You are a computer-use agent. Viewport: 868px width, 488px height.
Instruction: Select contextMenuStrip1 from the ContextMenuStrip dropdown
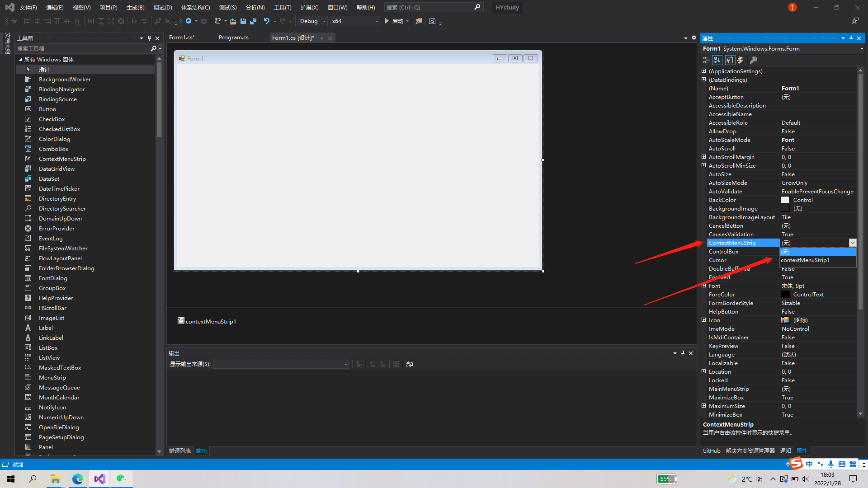(x=805, y=260)
